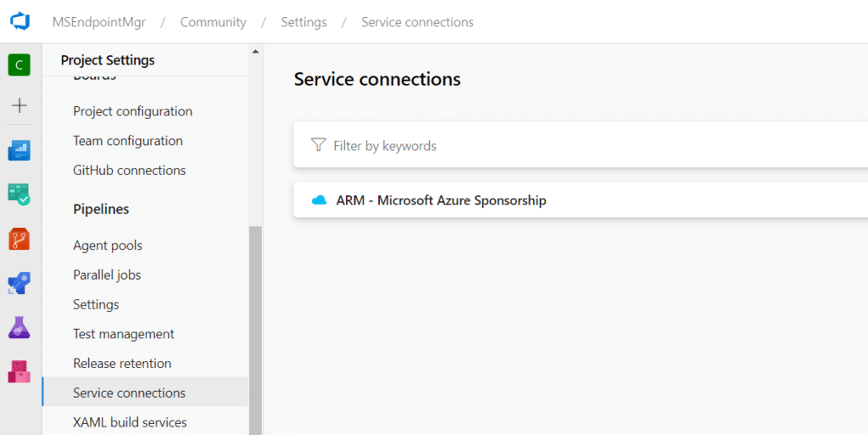Go to Settings breadcrumb
The image size is (868, 435).
[303, 22]
